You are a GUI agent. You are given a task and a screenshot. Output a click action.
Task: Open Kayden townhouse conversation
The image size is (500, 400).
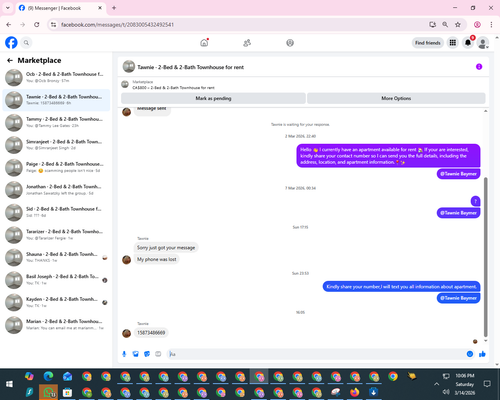pos(56,302)
